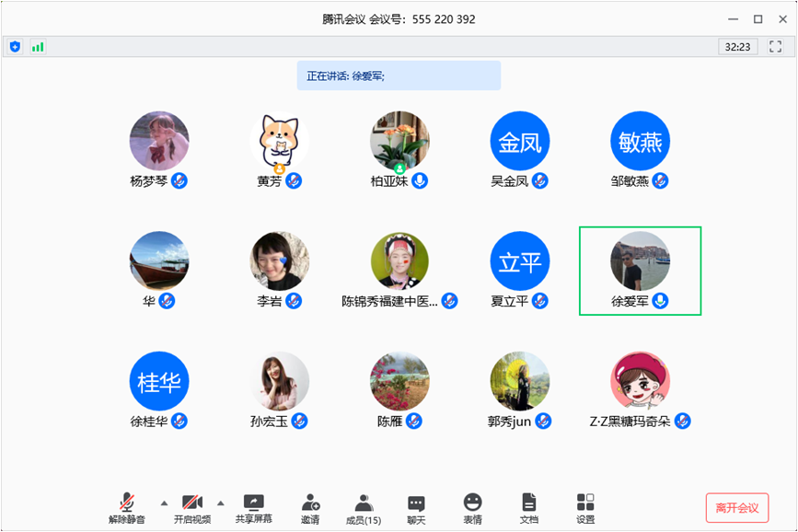
Task: Click 吴金凤's blue 金凤 avatar
Action: [x=519, y=141]
